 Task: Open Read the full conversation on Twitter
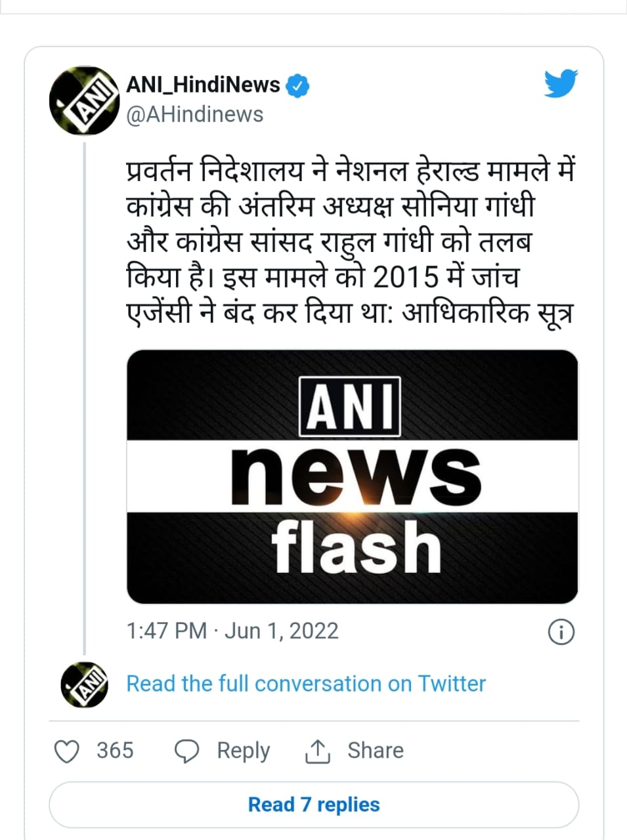point(305,684)
